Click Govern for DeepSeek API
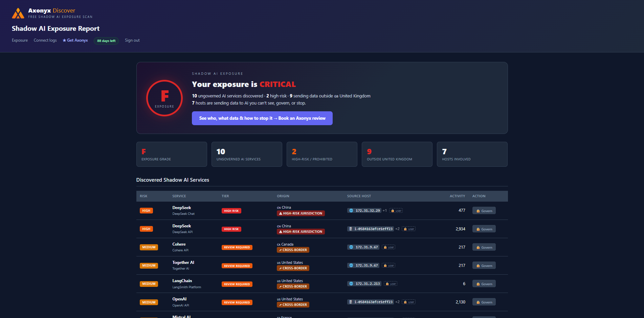The width and height of the screenshot is (644, 318). (x=484, y=229)
